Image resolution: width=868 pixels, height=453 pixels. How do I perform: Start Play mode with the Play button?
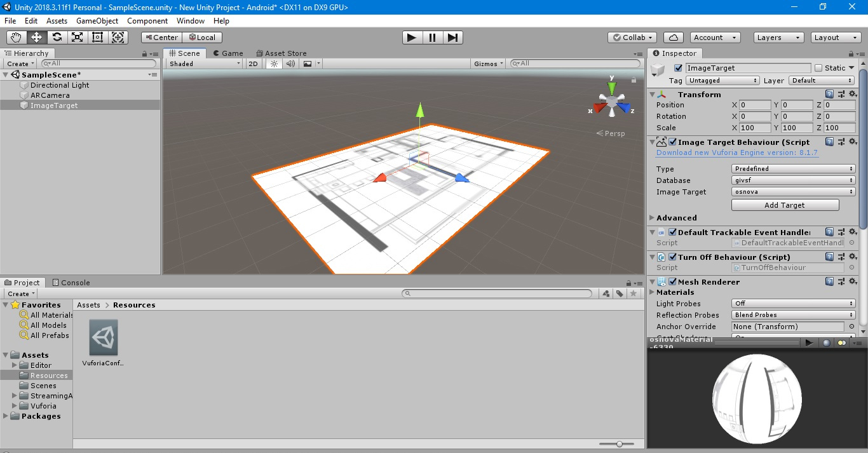(412, 37)
